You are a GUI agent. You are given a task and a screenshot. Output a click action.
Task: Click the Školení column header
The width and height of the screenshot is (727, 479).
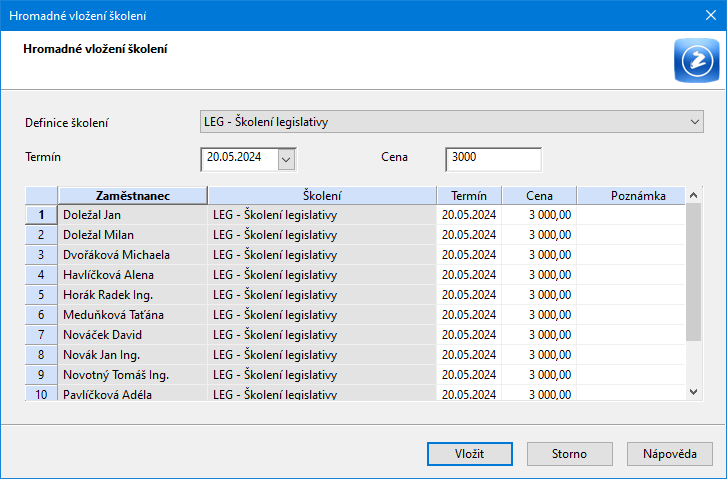321,195
